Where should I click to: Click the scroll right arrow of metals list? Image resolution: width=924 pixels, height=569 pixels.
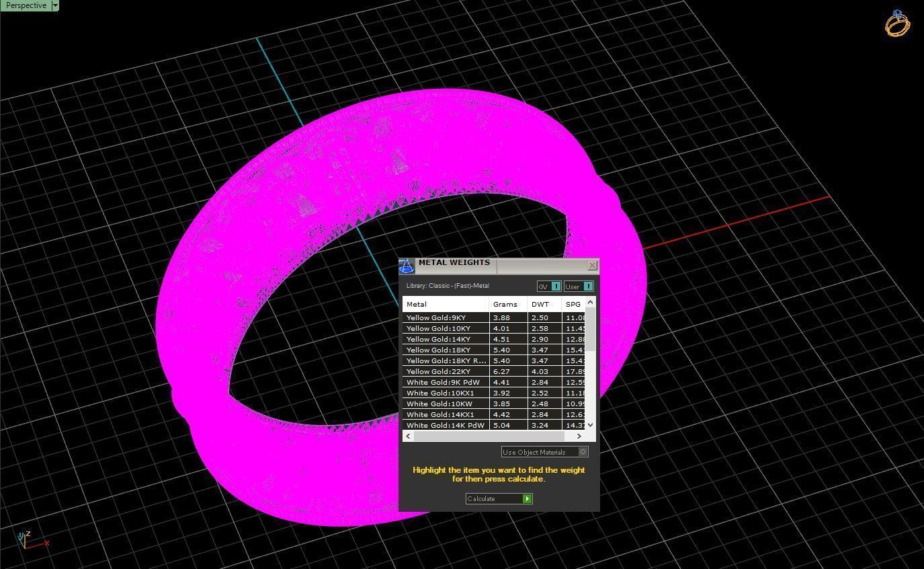coord(579,436)
